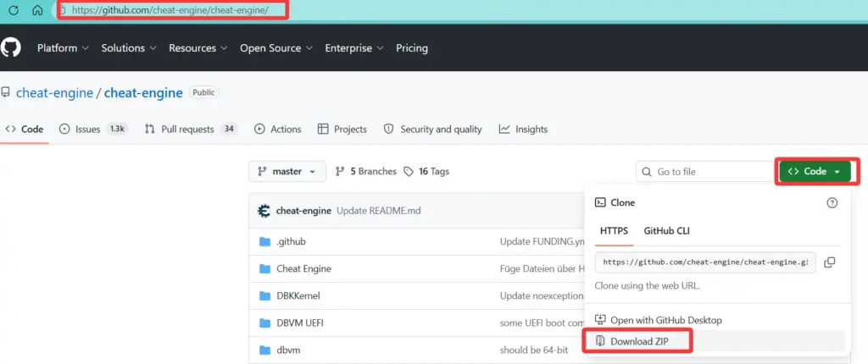Click the dbvm folder icon

click(264, 350)
